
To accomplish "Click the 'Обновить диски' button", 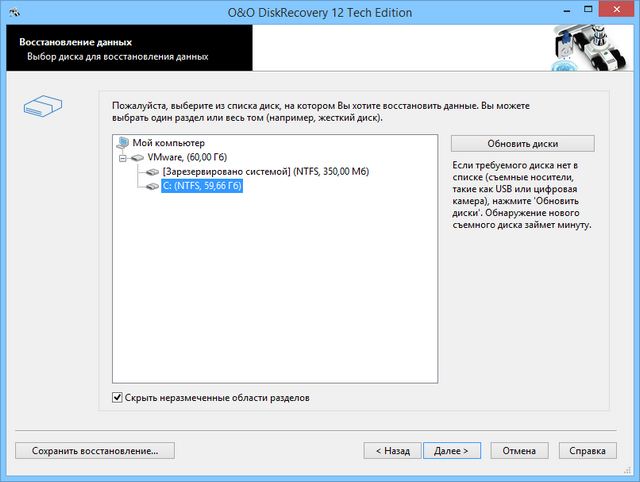I will [522, 144].
